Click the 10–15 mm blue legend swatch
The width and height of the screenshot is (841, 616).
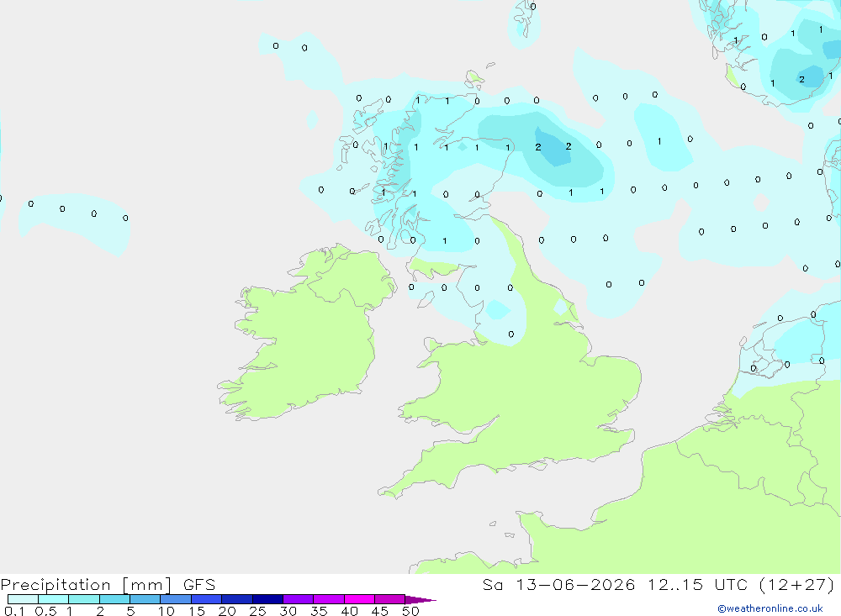click(176, 599)
